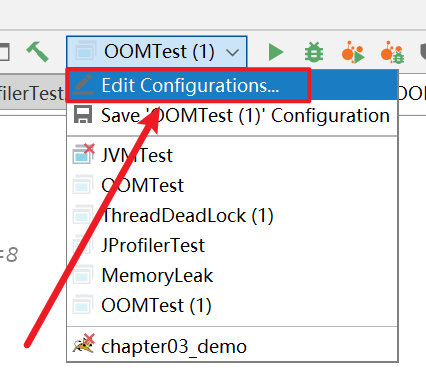Click the green hammer Build icon
Viewport: 426px width, 373px height.
pyautogui.click(x=38, y=52)
